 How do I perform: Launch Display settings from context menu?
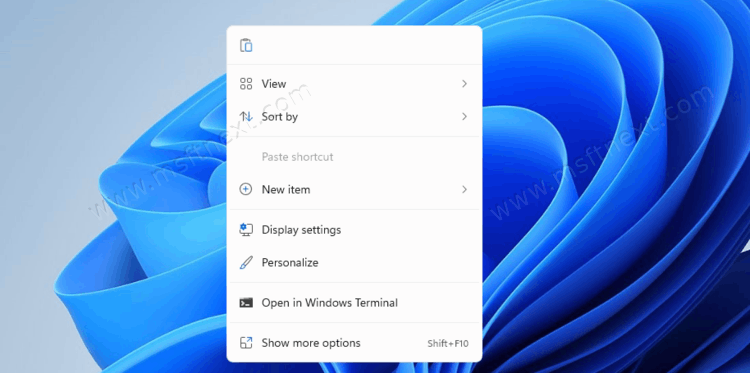click(x=354, y=230)
